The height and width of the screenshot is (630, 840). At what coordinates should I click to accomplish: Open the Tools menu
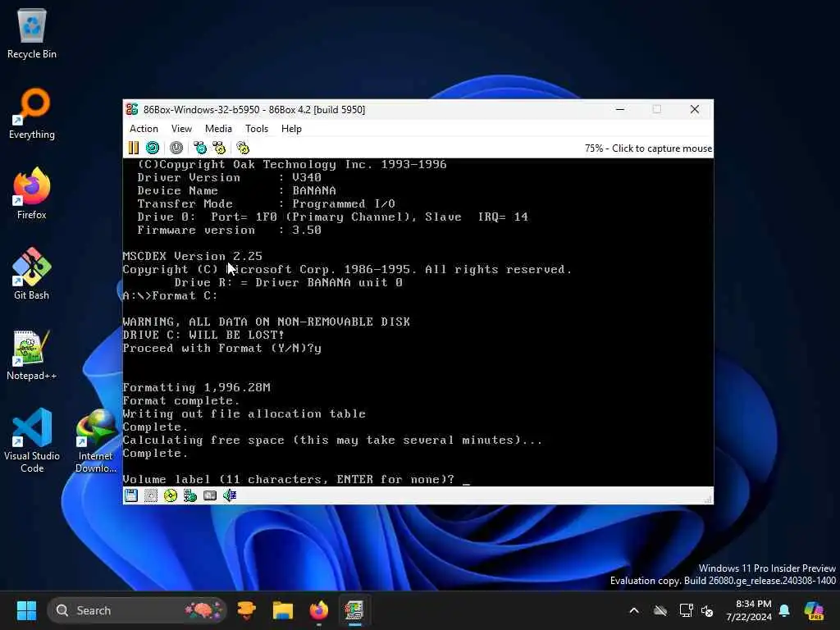pos(257,129)
